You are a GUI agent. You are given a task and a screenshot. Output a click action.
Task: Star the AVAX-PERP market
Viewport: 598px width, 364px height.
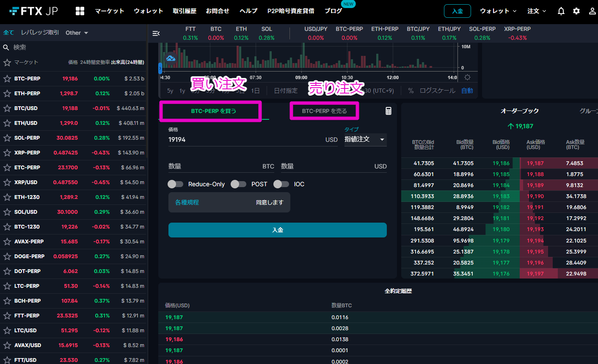[x=7, y=242]
